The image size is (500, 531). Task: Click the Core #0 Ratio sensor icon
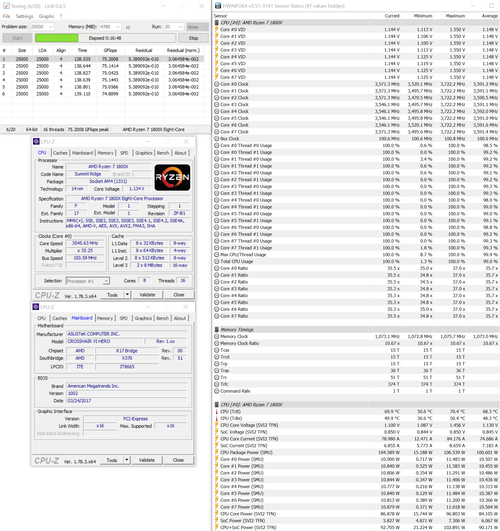click(x=217, y=268)
